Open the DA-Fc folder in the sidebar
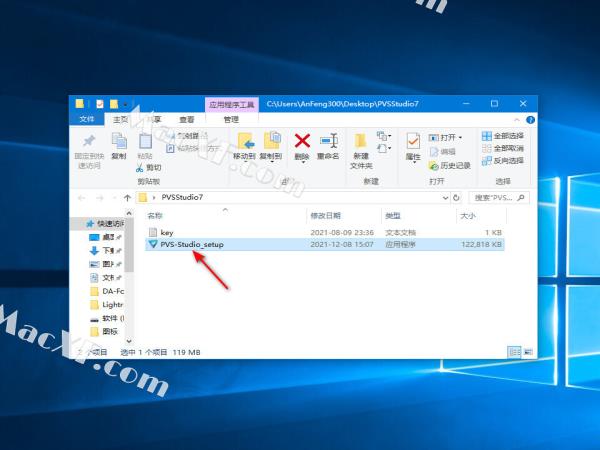 click(107, 291)
